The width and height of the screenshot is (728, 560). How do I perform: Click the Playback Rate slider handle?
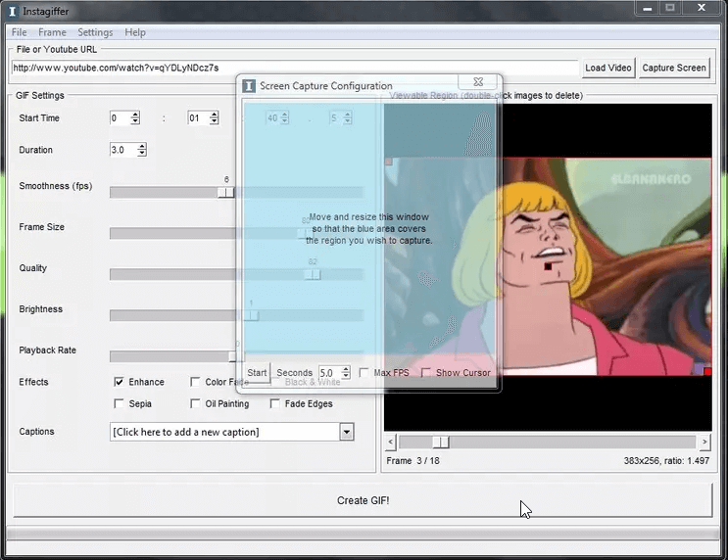(x=237, y=356)
